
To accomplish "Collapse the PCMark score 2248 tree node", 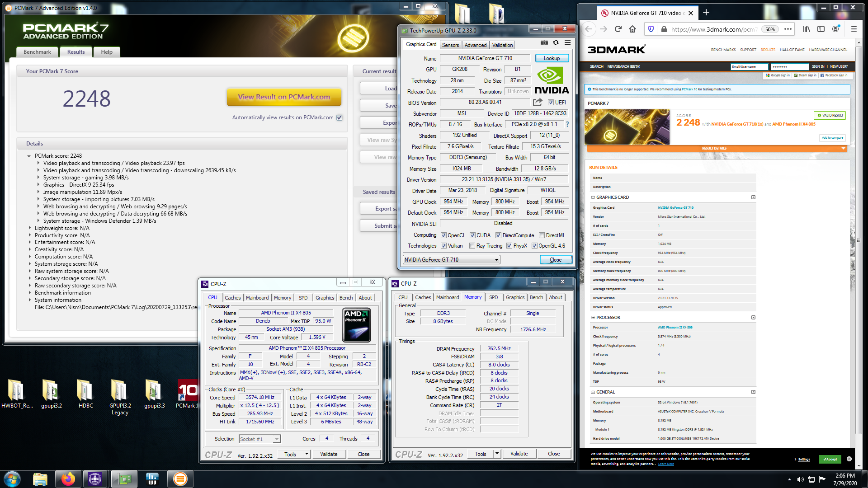I will (29, 156).
